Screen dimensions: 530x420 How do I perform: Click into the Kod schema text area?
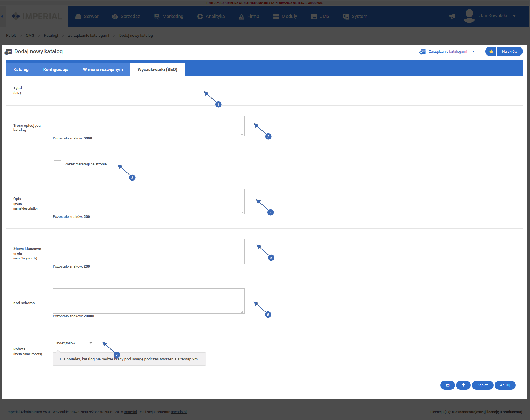pos(149,301)
